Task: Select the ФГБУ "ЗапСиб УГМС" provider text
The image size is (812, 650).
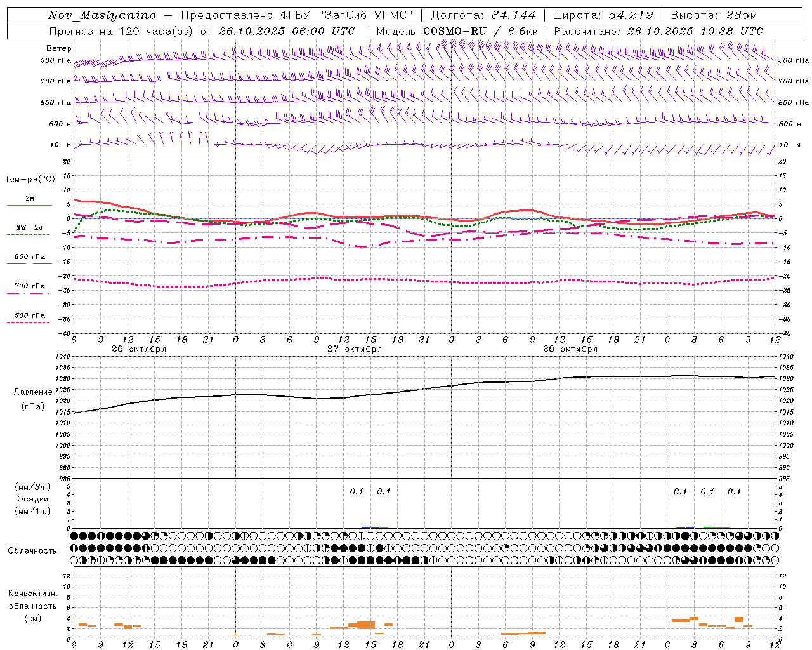Action: (x=348, y=15)
